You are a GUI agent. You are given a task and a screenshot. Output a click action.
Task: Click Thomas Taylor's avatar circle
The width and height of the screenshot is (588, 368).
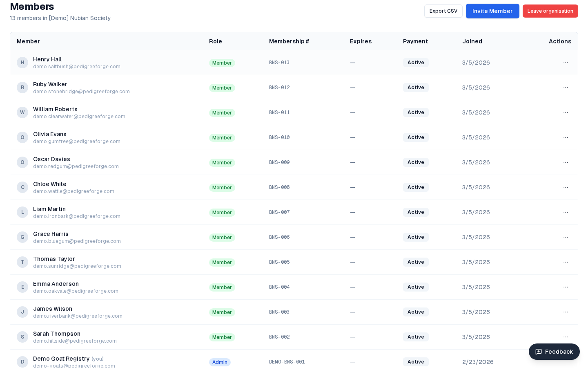pos(22,262)
